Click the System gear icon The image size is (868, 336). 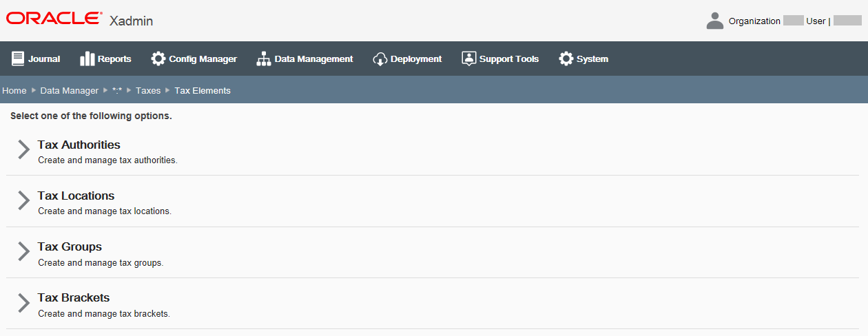click(x=566, y=59)
